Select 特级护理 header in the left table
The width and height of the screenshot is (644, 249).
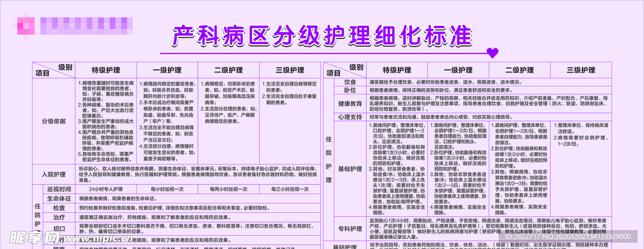[x=106, y=70]
